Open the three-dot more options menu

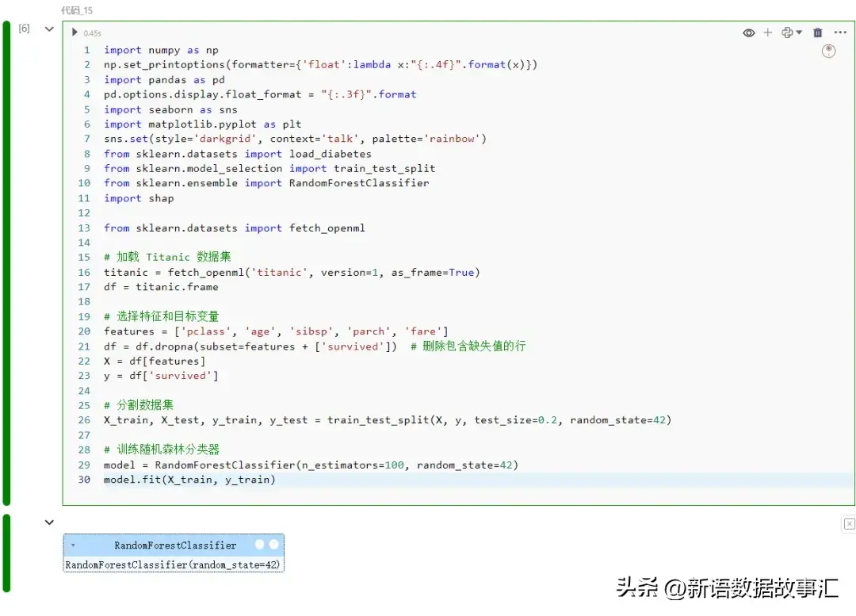click(x=840, y=33)
